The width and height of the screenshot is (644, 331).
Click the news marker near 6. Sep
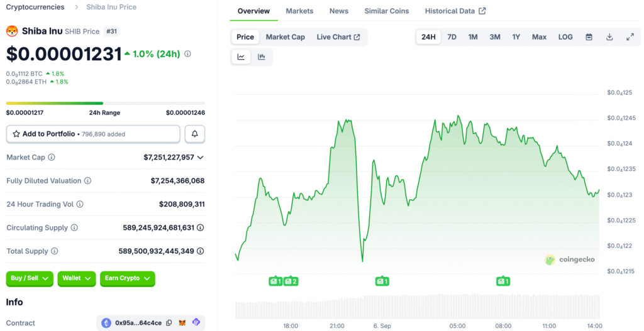(x=382, y=281)
